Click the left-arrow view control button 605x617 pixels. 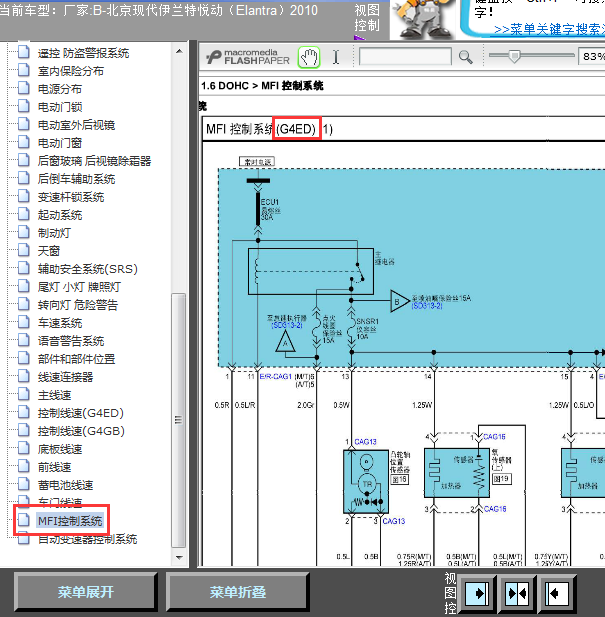pos(557,593)
